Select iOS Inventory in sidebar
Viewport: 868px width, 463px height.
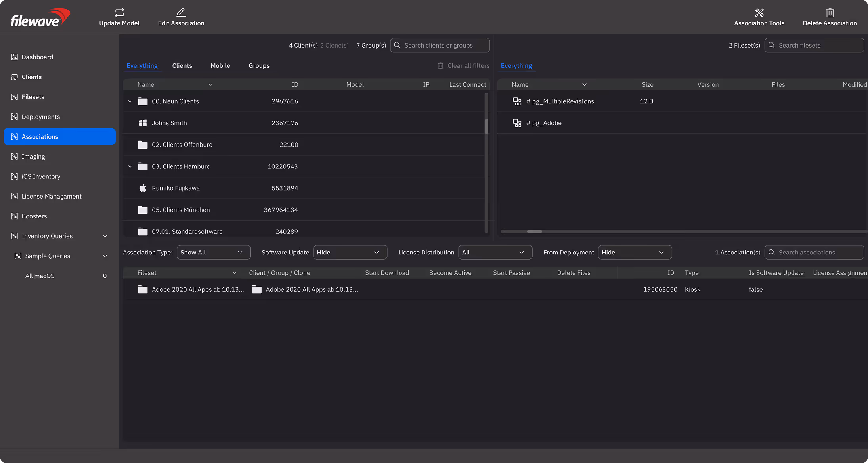coord(41,176)
